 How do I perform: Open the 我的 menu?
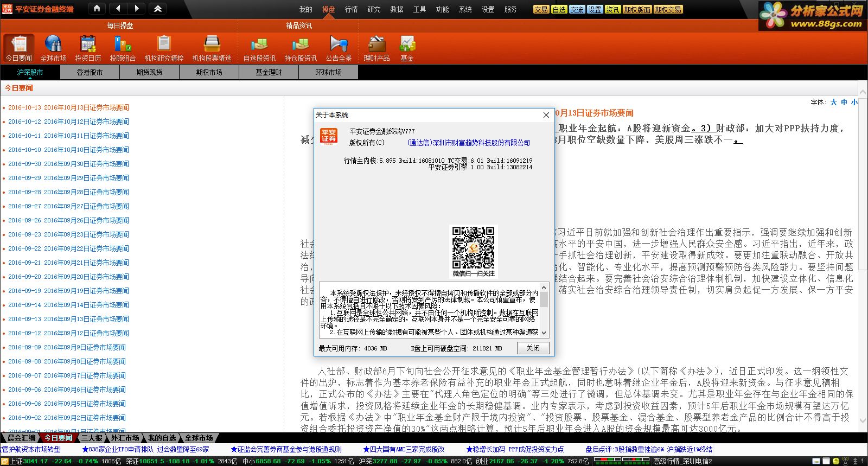pyautogui.click(x=306, y=9)
